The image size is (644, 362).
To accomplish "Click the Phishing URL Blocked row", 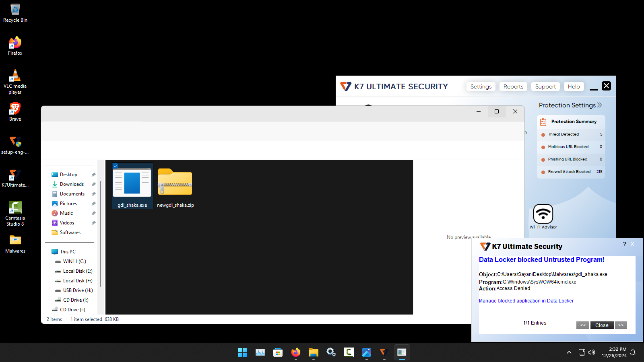I will [x=572, y=159].
